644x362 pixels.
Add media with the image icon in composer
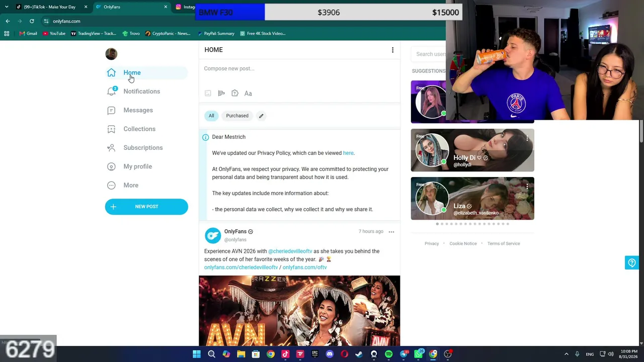[208, 93]
